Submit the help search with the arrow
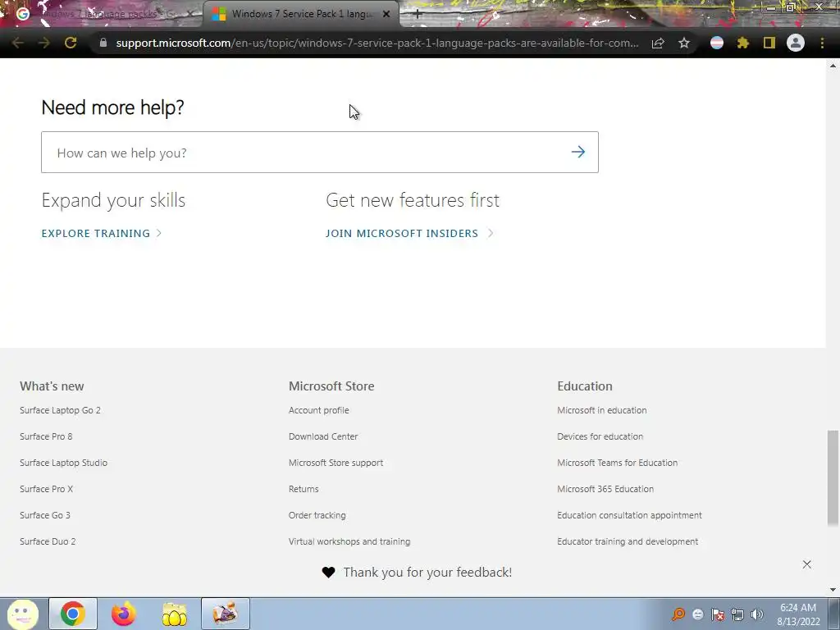This screenshot has width=840, height=630. (578, 152)
